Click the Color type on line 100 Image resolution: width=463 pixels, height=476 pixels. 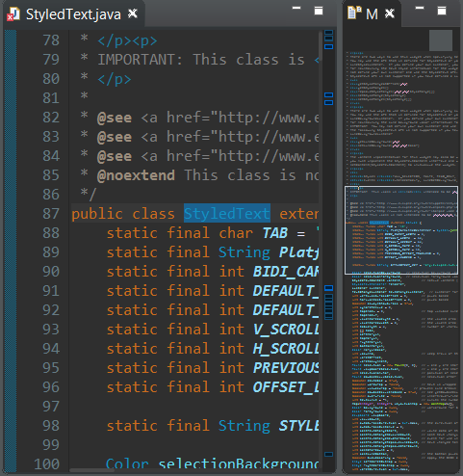127,464
